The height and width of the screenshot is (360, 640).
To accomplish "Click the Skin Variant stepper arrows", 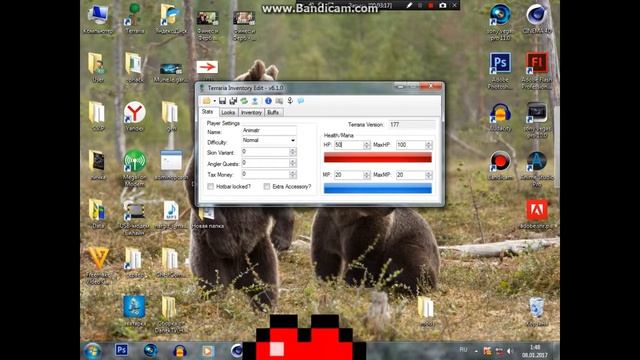I will (x=293, y=152).
